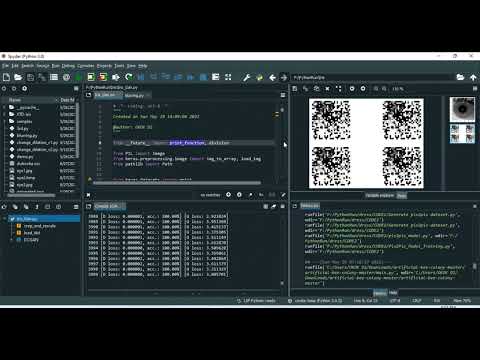Screen dimensions: 480x360
Task: Create a new file from the toolbar
Action: [6, 77]
